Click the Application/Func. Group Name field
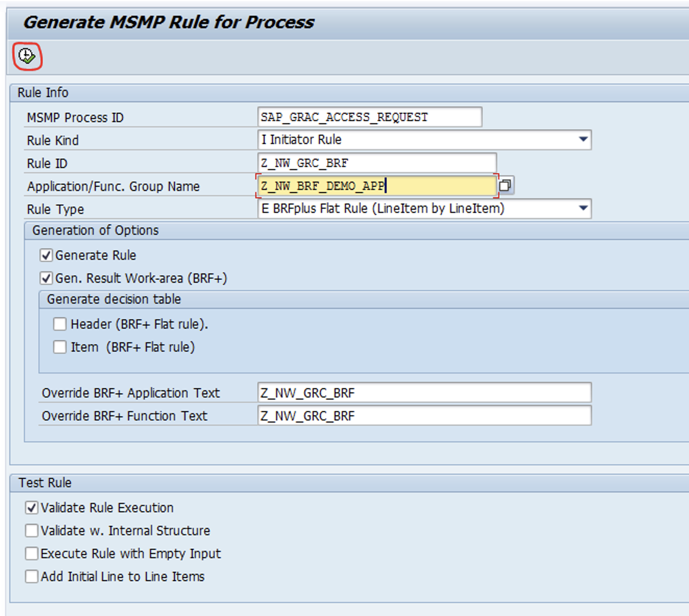Viewport: 689px width, 616px height. [377, 186]
